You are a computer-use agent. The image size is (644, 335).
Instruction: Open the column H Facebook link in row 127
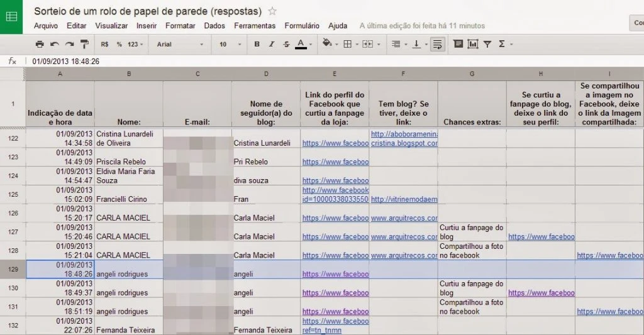pyautogui.click(x=541, y=236)
